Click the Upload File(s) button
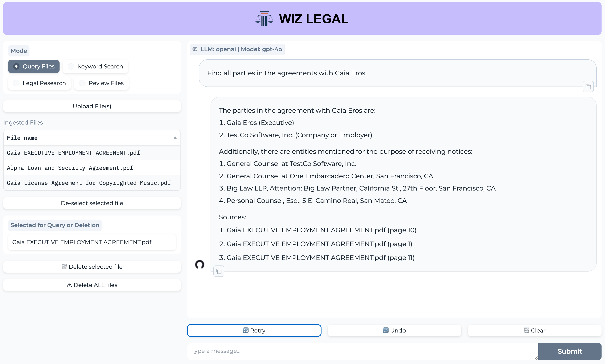 click(92, 106)
